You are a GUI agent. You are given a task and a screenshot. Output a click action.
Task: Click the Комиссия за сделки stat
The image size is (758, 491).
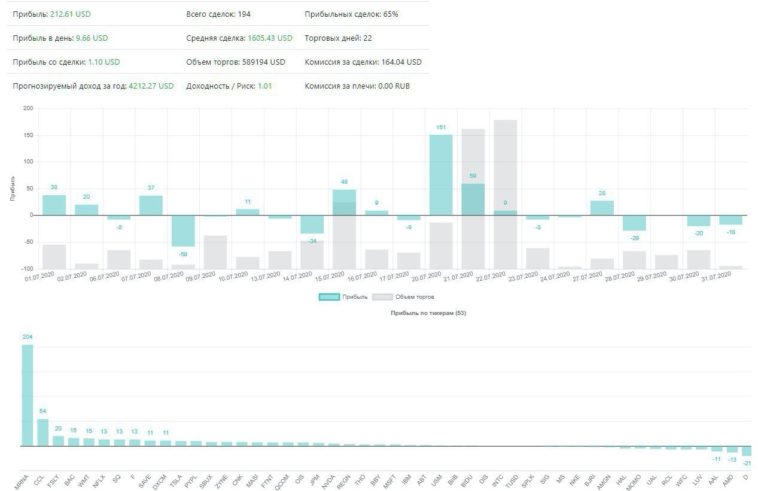pyautogui.click(x=362, y=62)
